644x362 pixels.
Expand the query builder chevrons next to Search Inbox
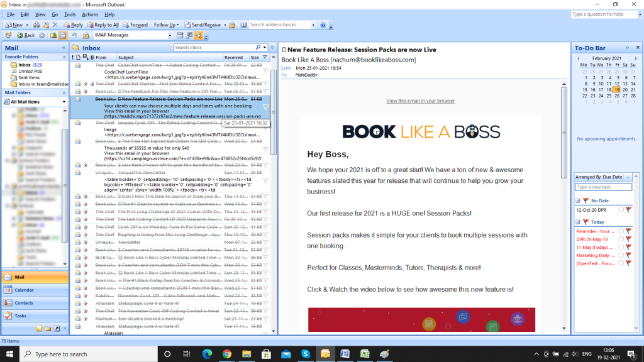[272, 48]
